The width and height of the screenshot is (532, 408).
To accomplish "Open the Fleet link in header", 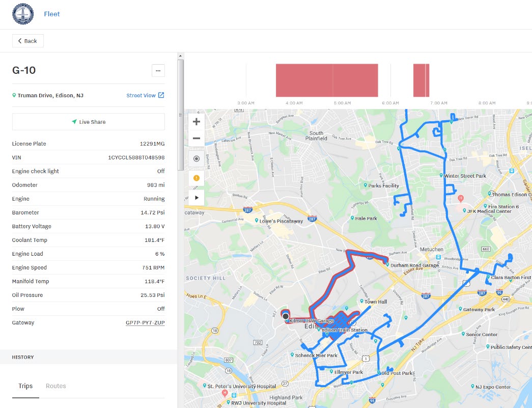I will (x=51, y=14).
